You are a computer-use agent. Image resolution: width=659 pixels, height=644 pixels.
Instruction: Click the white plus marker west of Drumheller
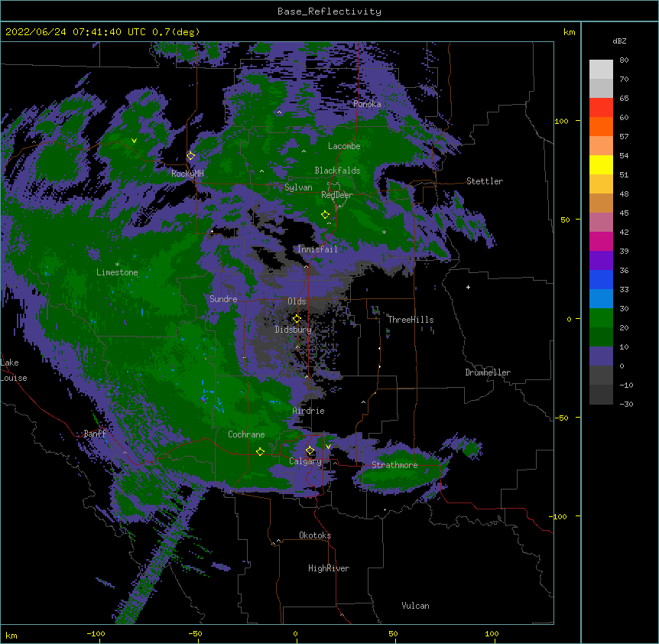(468, 287)
